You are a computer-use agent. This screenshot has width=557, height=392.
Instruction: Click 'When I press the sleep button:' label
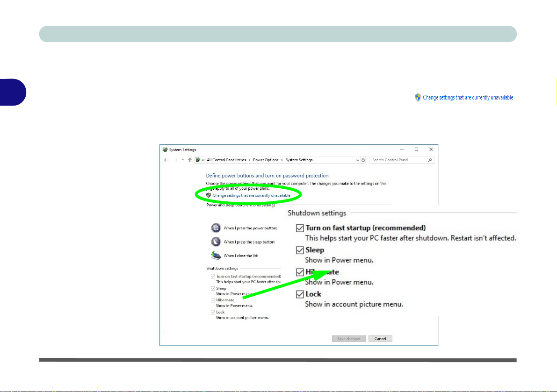pos(249,242)
